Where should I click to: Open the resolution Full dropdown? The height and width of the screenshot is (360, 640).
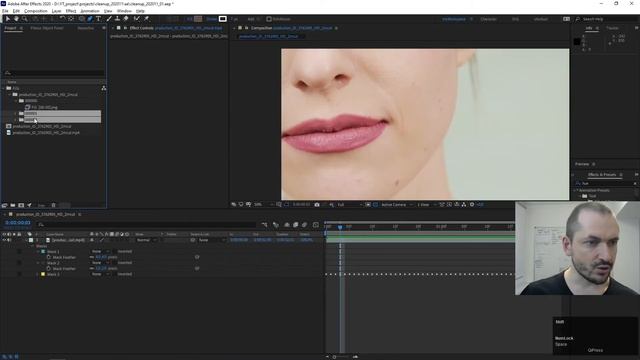point(349,204)
